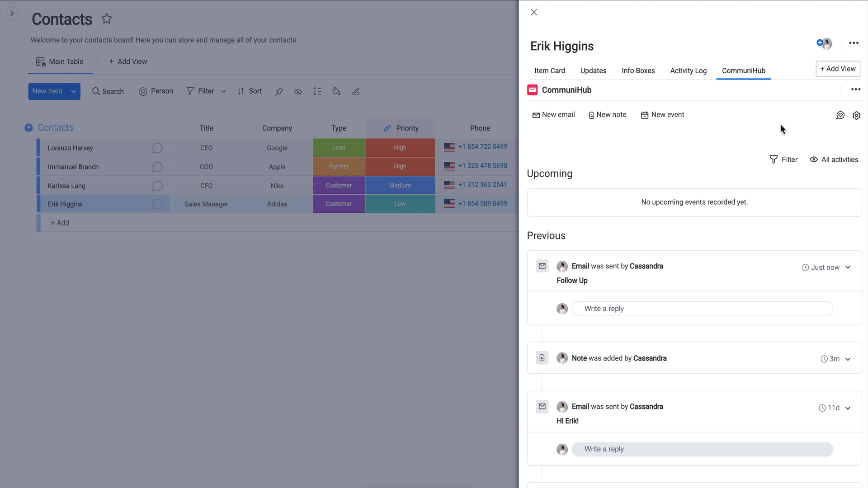This screenshot has height=488, width=868.
Task: Select the CommuniHub tab
Action: click(x=743, y=71)
